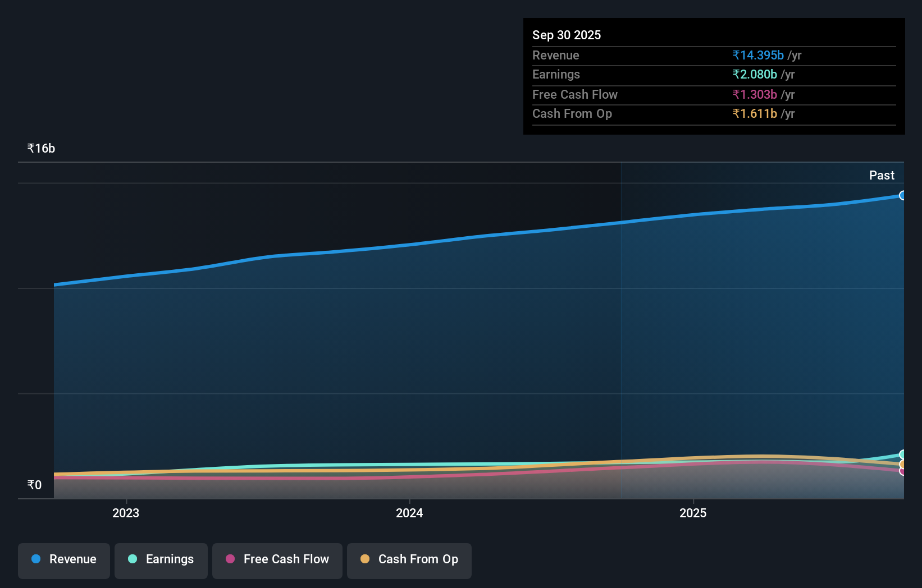Screen dimensions: 922x588
Task: Click the Free Cash Flow legend dot icon
Action: pos(230,559)
